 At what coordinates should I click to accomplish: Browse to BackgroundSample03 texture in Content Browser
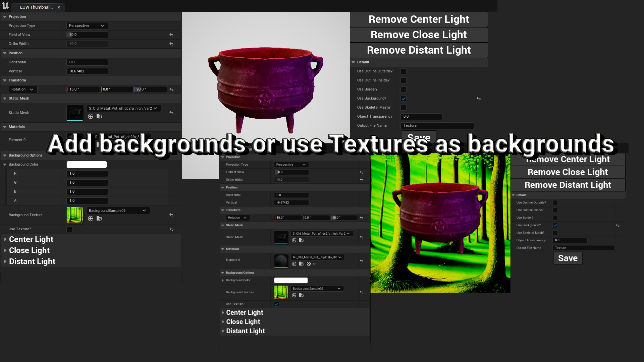pos(99,219)
